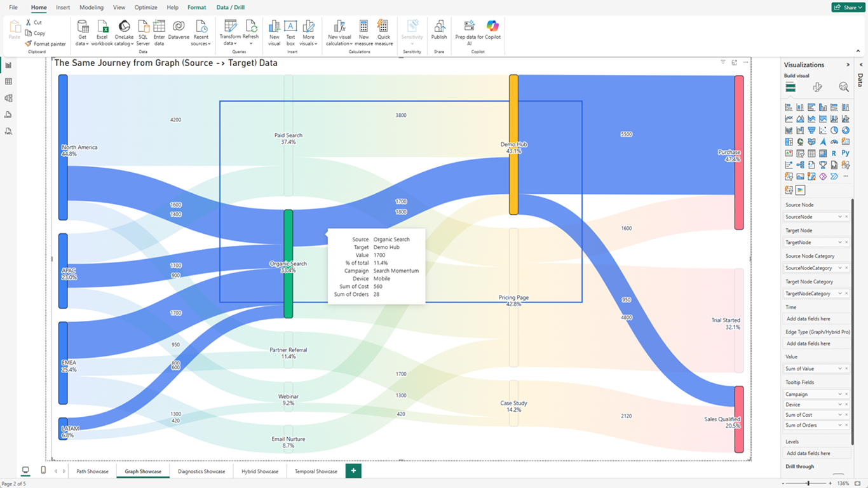Select the Matrix visualization
Screen dimensions: 868x488
tap(823, 153)
